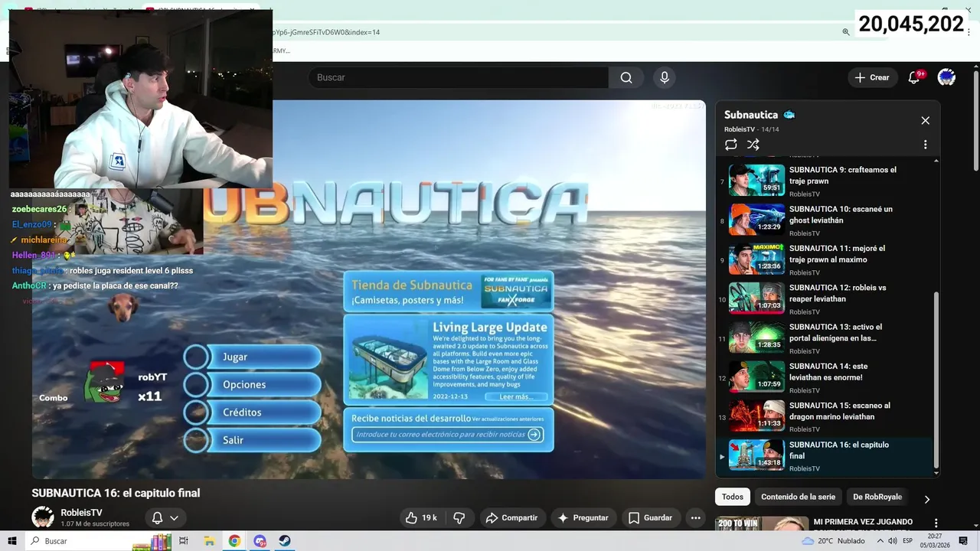Open Windows notification center icon
This screenshot has height=551, width=980.
point(963,541)
